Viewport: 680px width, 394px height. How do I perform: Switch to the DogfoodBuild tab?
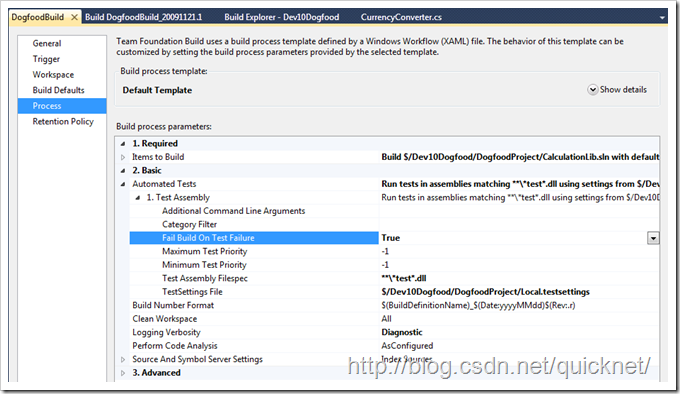38,17
